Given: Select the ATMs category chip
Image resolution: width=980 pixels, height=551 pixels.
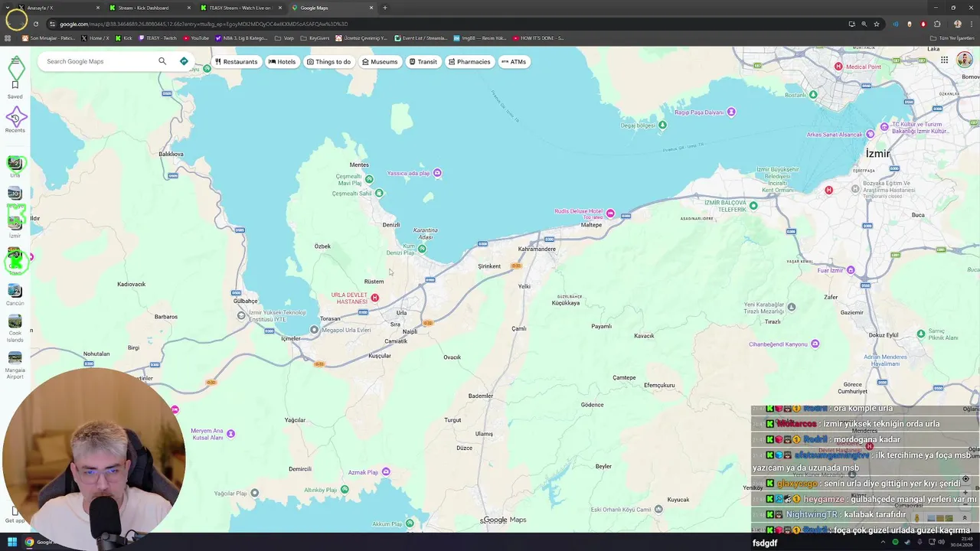Looking at the screenshot, I should click(514, 61).
